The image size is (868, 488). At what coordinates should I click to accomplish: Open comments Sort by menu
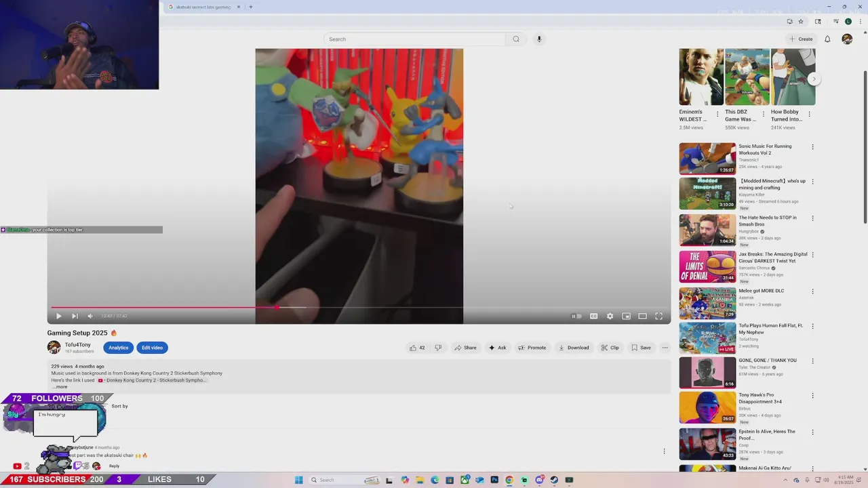tap(119, 406)
